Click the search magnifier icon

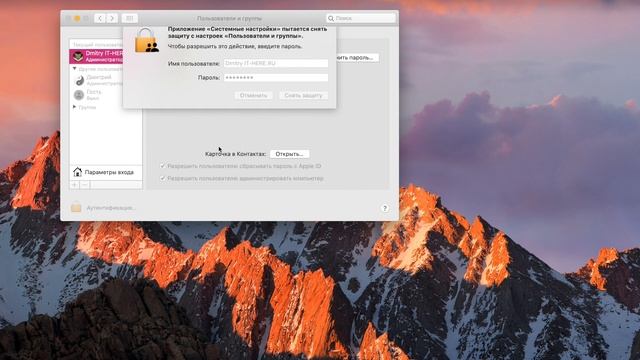point(331,18)
